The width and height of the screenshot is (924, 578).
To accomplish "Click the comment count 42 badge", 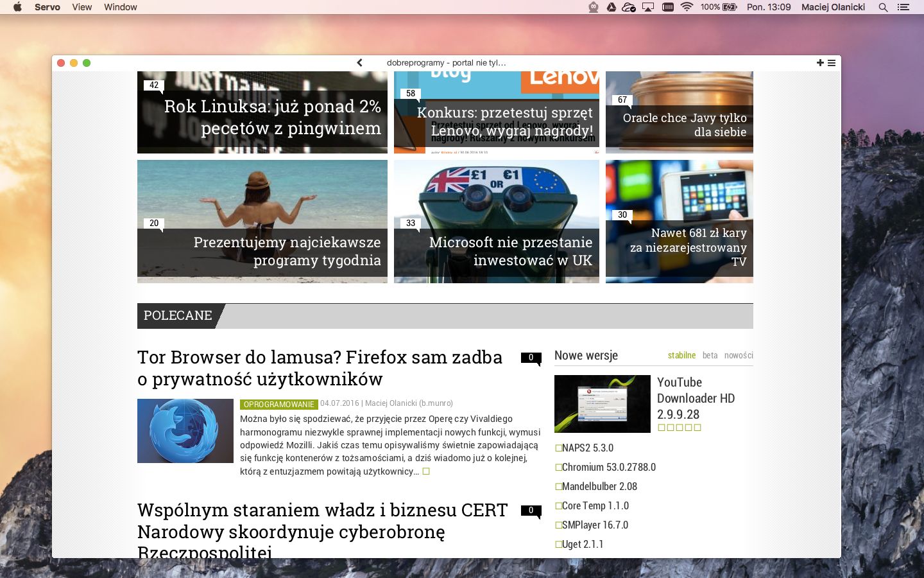I will point(154,85).
